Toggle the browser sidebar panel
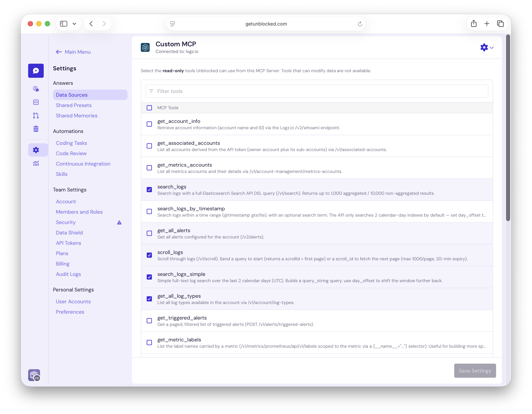Image resolution: width=532 pixels, height=414 pixels. click(x=64, y=24)
